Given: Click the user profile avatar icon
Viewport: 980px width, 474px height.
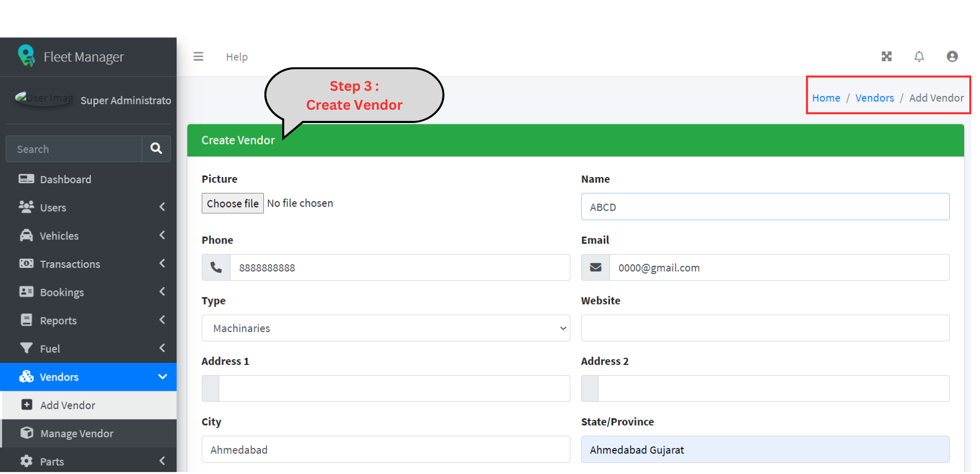Looking at the screenshot, I should [x=951, y=57].
